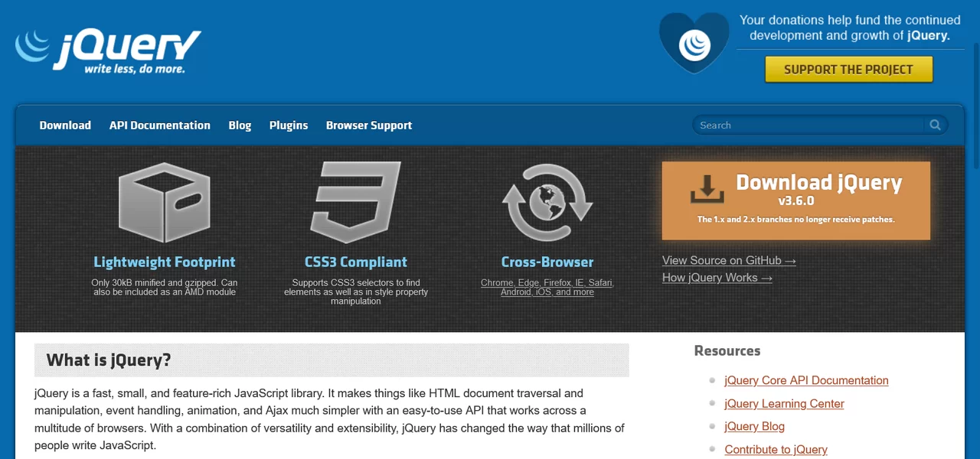
Task: Click the donations help fund text
Action: point(850,28)
